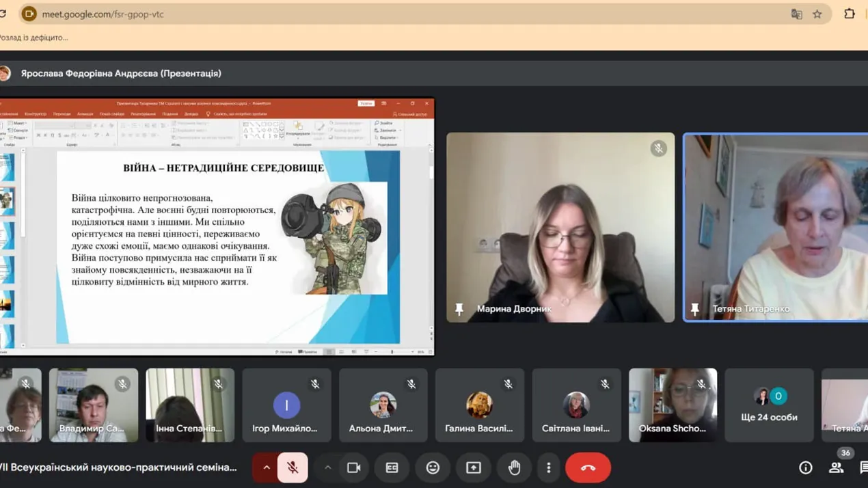Open Замінити replace dropdown

tap(388, 131)
